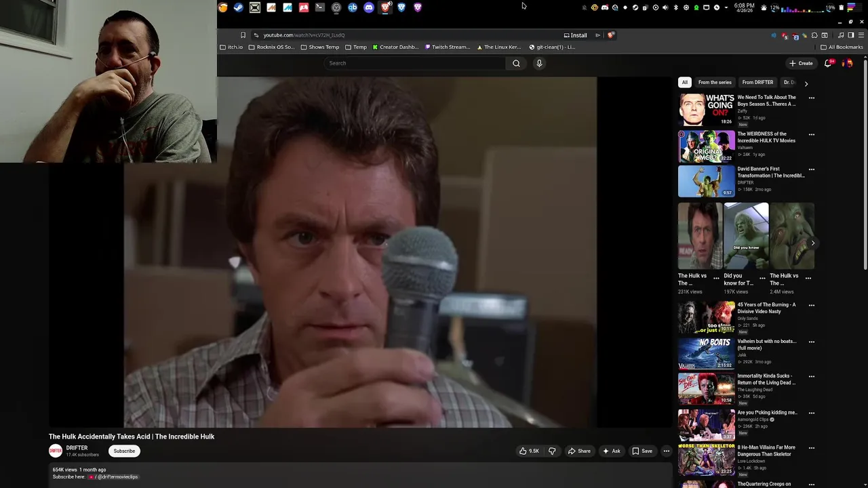The image size is (868, 488).
Task: Like the video with thumbs up
Action: click(529, 451)
